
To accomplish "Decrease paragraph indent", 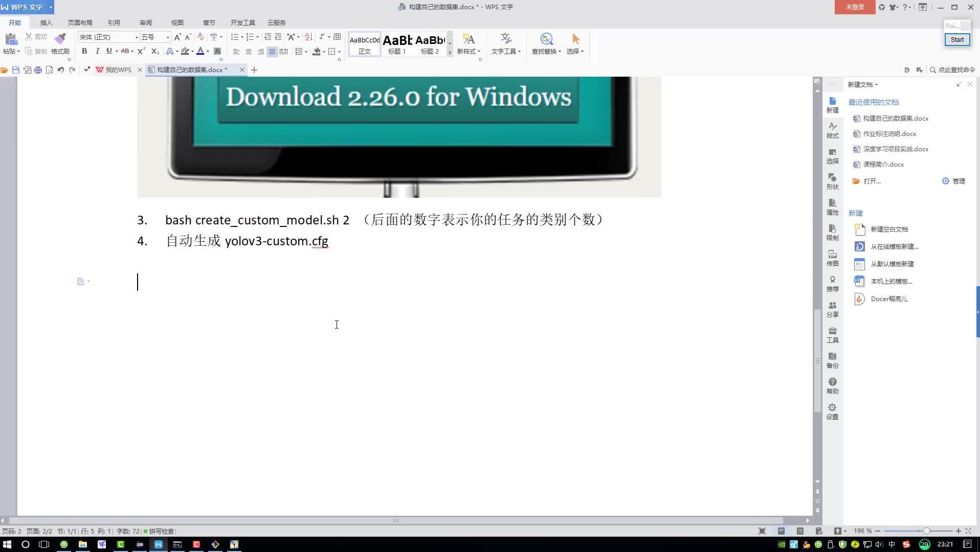I will 268,37.
